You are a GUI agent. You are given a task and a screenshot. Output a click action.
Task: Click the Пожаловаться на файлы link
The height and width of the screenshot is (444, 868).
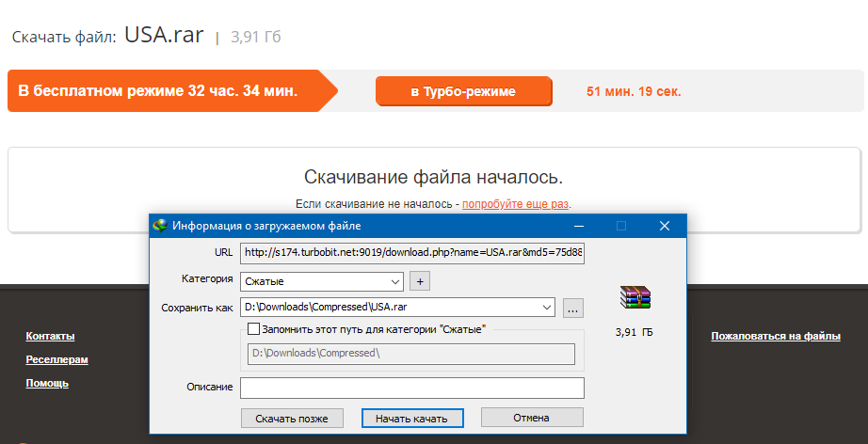[776, 336]
